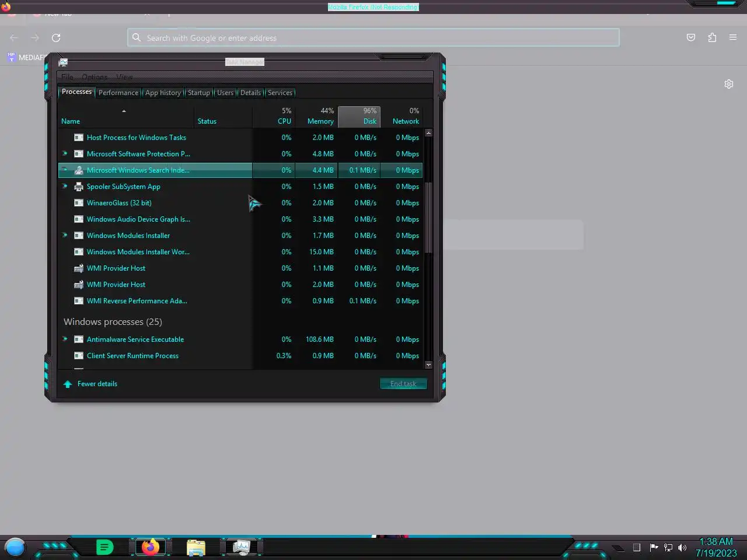Click the WMI Reverse Performance Ada... icon

tap(79, 301)
